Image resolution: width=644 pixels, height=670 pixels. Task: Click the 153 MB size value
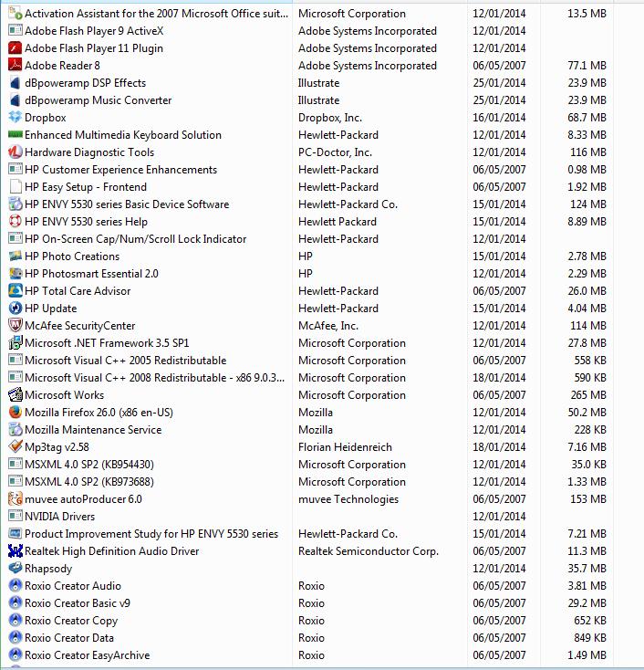click(x=588, y=498)
